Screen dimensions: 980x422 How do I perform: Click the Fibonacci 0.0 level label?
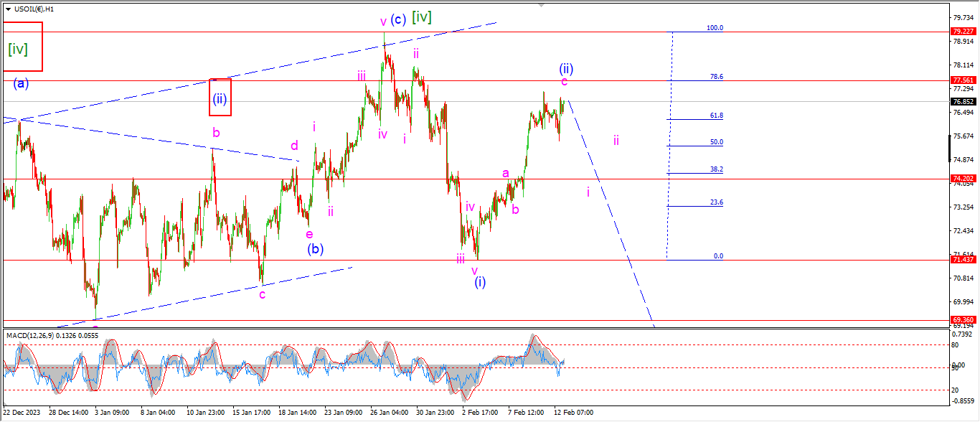pos(718,256)
